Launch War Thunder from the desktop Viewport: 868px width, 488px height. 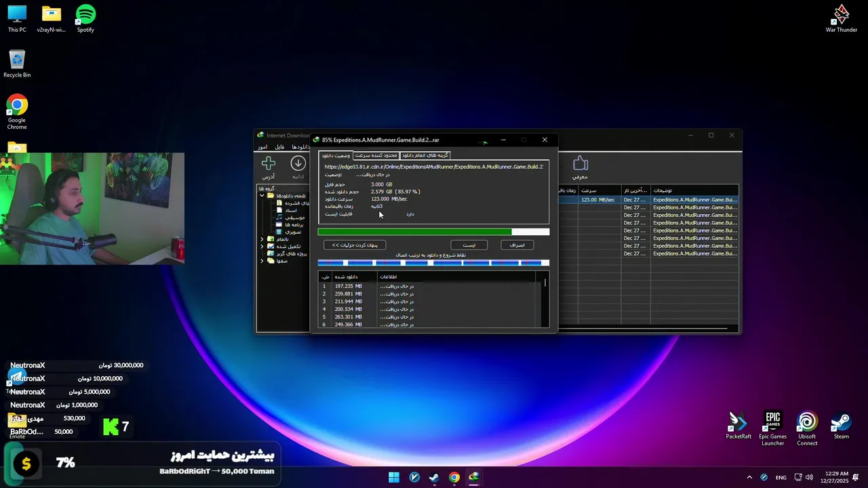[x=842, y=19]
